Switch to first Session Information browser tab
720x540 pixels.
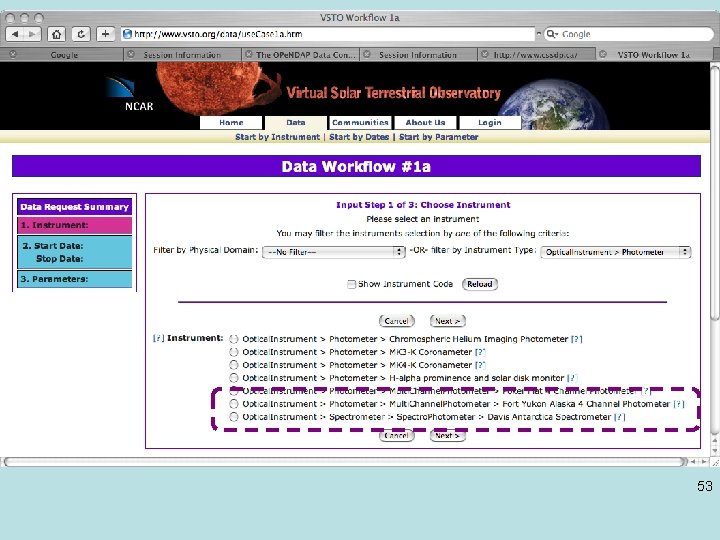(x=182, y=55)
